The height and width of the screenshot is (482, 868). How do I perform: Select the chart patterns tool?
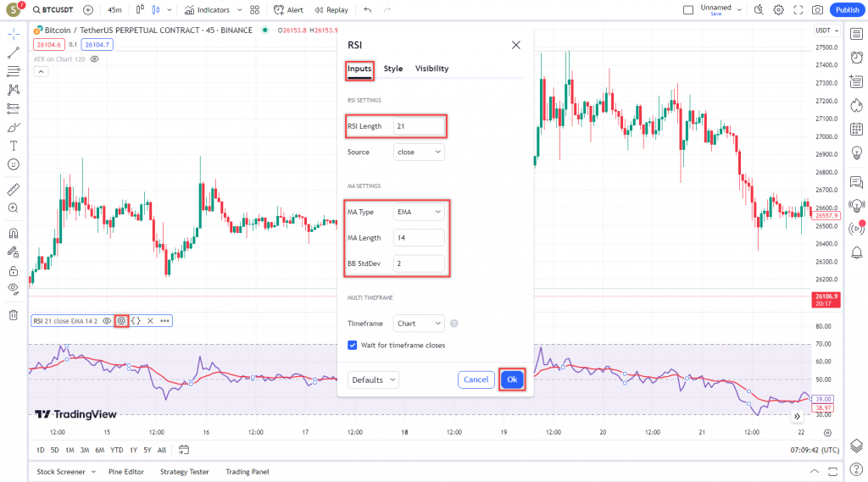(14, 90)
